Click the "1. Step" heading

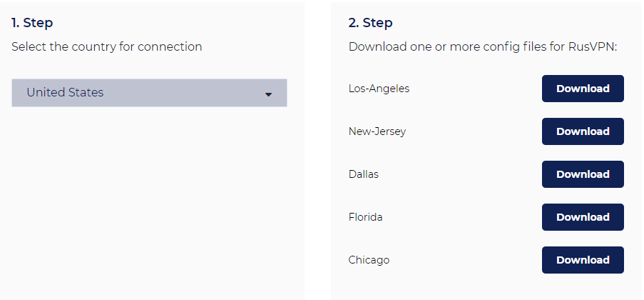(32, 23)
